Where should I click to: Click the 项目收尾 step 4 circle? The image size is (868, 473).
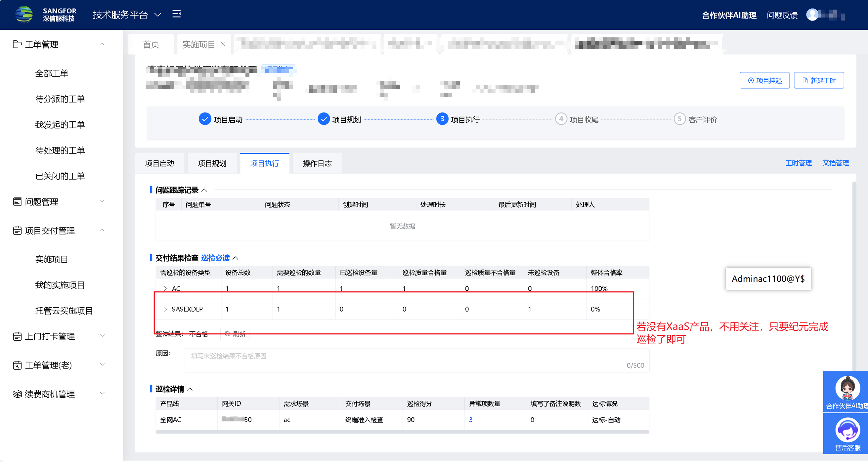point(561,119)
